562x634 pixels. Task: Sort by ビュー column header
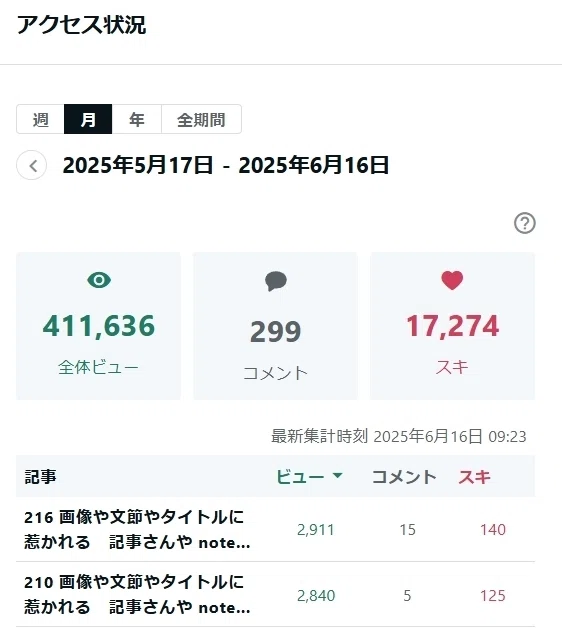click(x=300, y=477)
